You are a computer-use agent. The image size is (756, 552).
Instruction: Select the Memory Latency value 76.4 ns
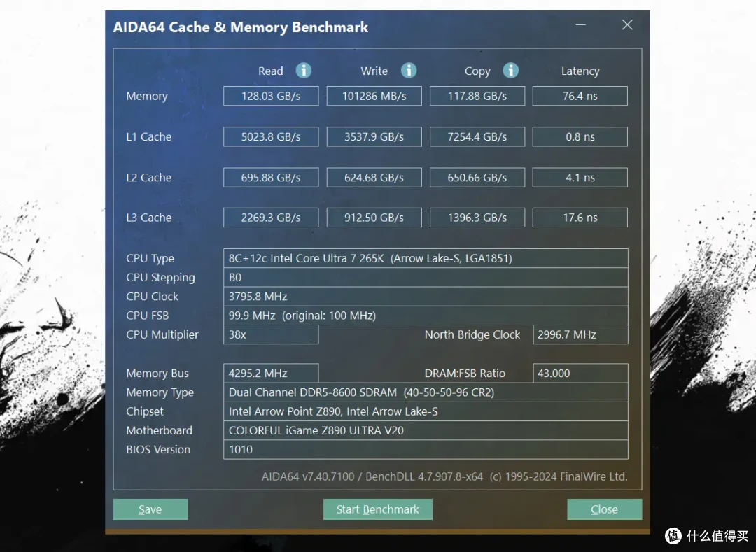point(580,96)
